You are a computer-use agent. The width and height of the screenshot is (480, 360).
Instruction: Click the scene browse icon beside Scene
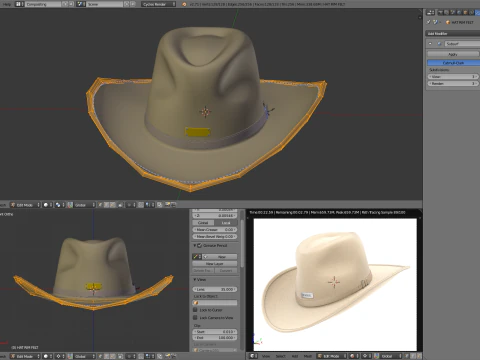[x=81, y=4]
